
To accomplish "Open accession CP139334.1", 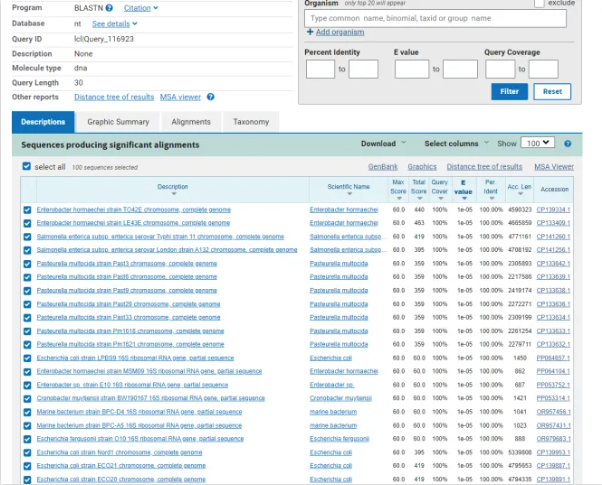I will pos(553,210).
